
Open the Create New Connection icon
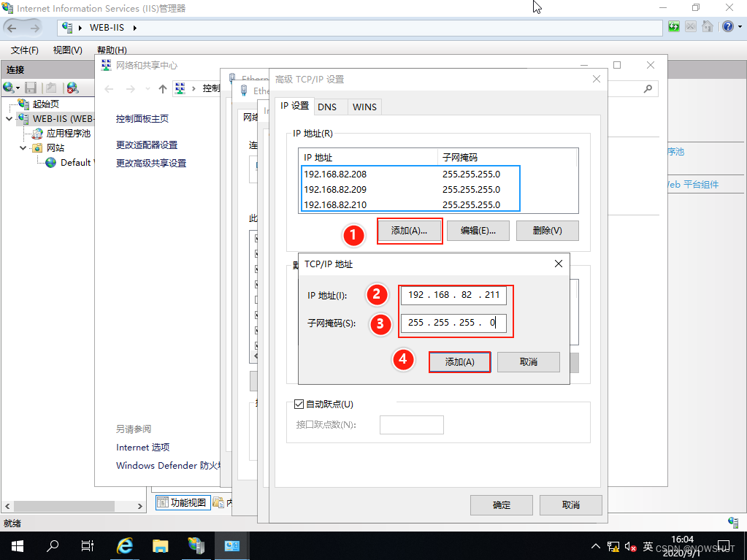(x=9, y=88)
